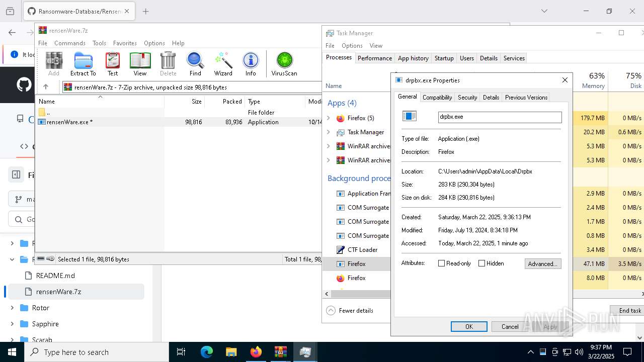Viewport: 644px width, 362px height.
Task: Show hidden system tray icons
Action: (x=530, y=352)
